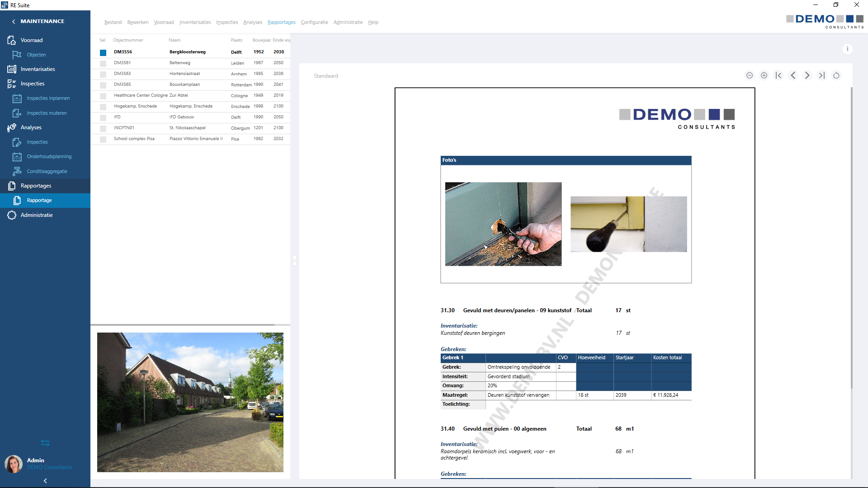Viewport: 868px width, 488px height.
Task: Open the info icon panel
Action: [x=848, y=49]
